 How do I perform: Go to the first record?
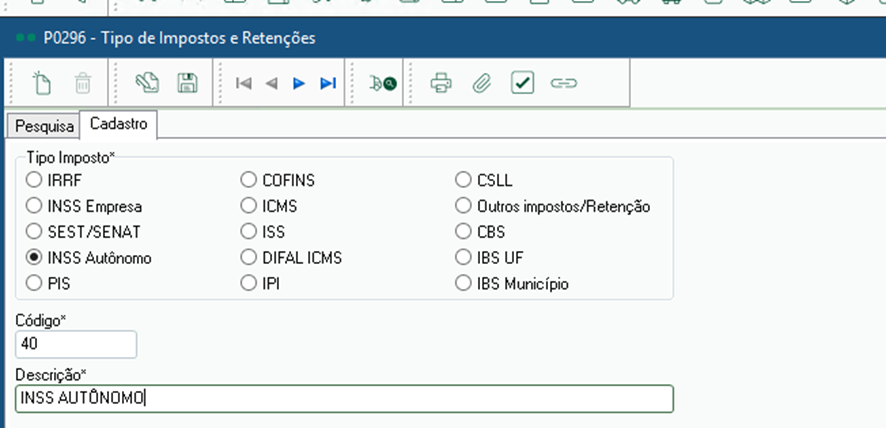tap(244, 84)
